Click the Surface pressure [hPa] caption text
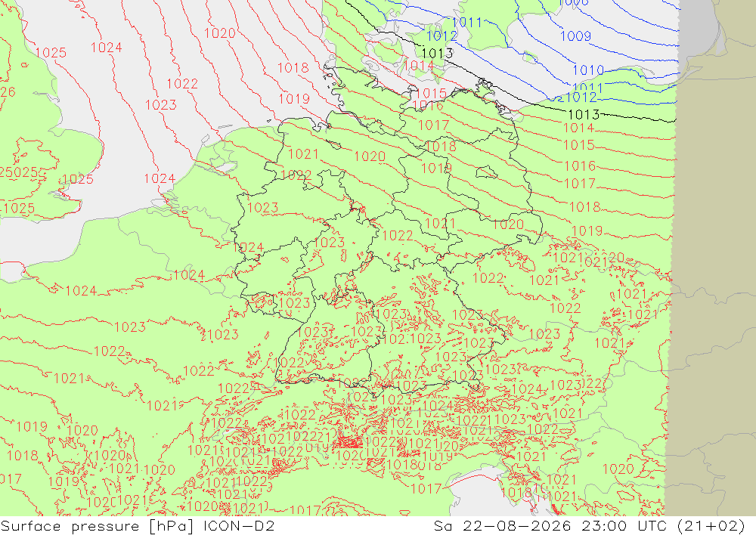The height and width of the screenshot is (554, 756). (x=97, y=525)
